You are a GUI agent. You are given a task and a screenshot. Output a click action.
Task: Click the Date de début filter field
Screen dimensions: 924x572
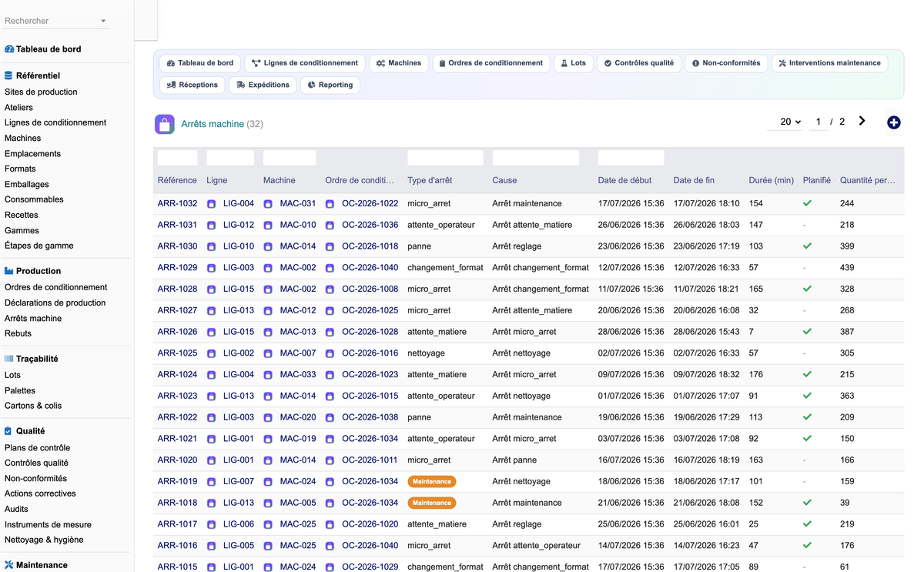(x=631, y=158)
